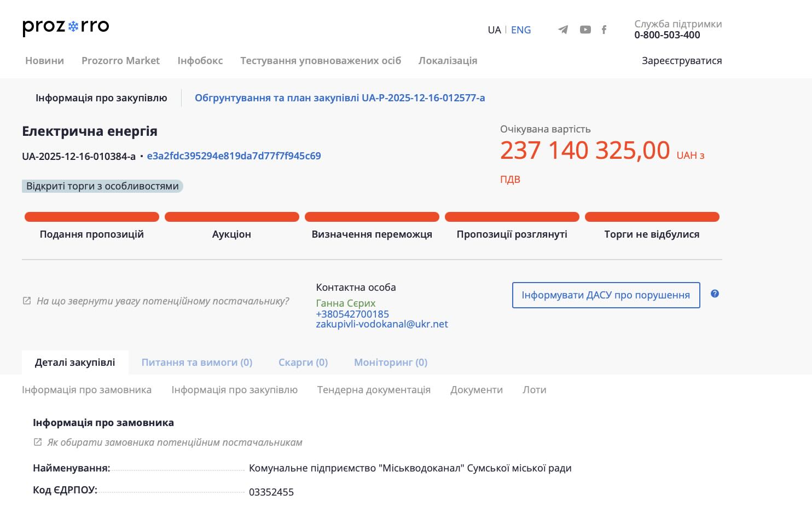This screenshot has width=812, height=506.
Task: Click the contact email zakupivli-vodokanal@ukr.net
Action: point(381,324)
